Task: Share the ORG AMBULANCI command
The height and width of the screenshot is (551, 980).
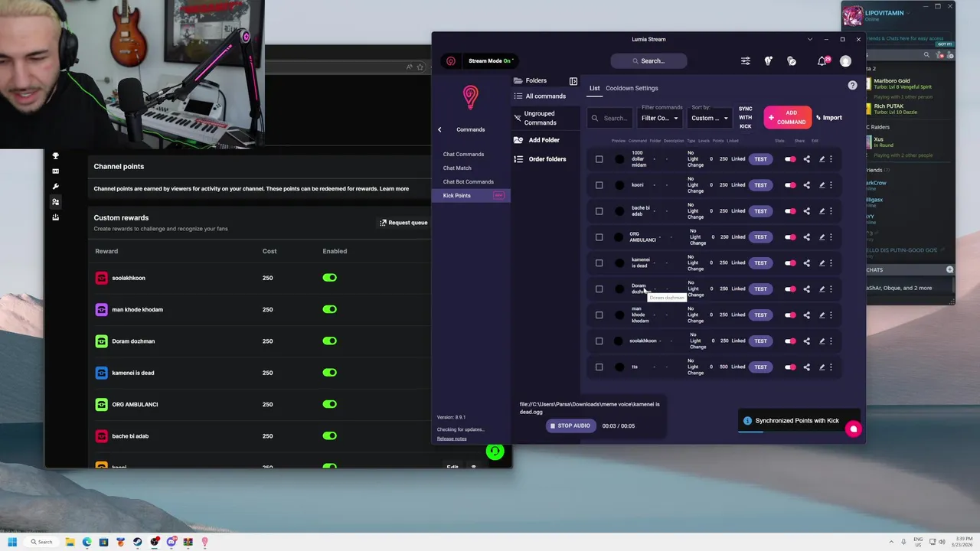Action: [806, 237]
